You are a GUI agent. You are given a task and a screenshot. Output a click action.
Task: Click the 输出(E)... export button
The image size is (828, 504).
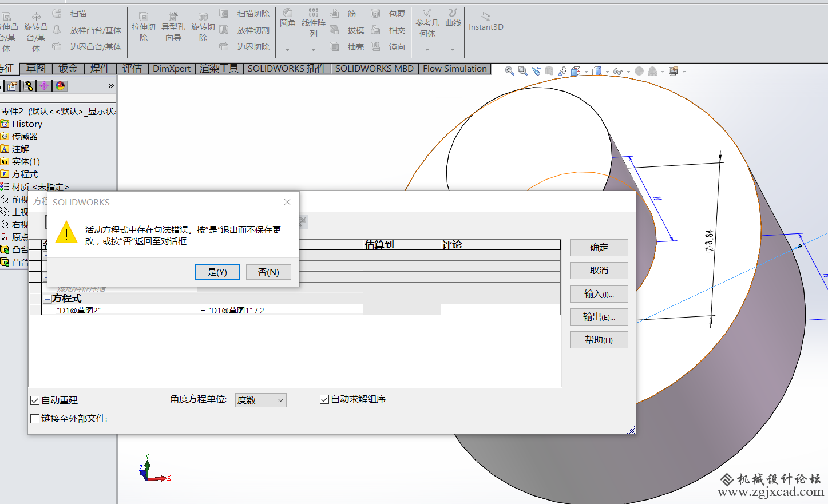pyautogui.click(x=599, y=317)
